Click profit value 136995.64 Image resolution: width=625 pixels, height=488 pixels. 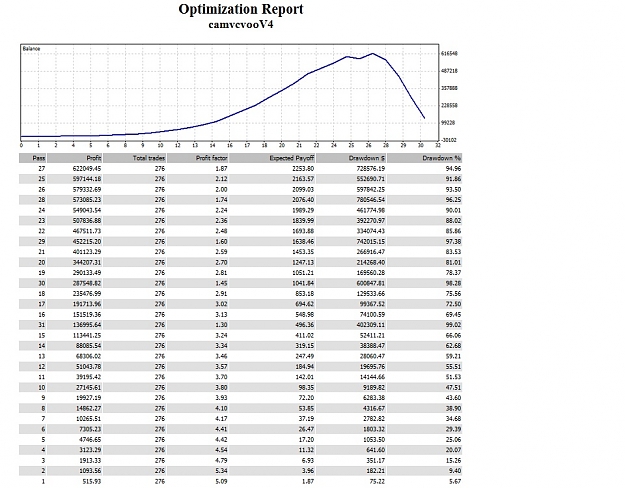86,325
